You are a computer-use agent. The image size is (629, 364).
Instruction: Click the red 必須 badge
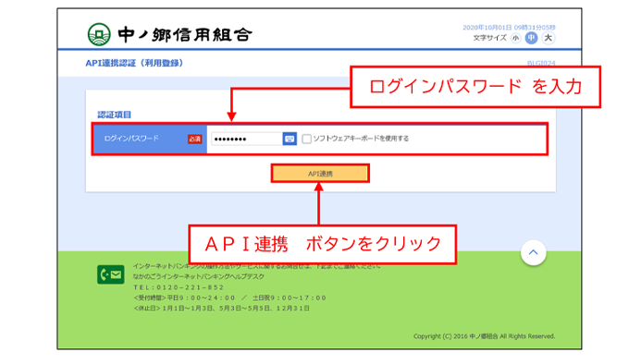coord(194,139)
